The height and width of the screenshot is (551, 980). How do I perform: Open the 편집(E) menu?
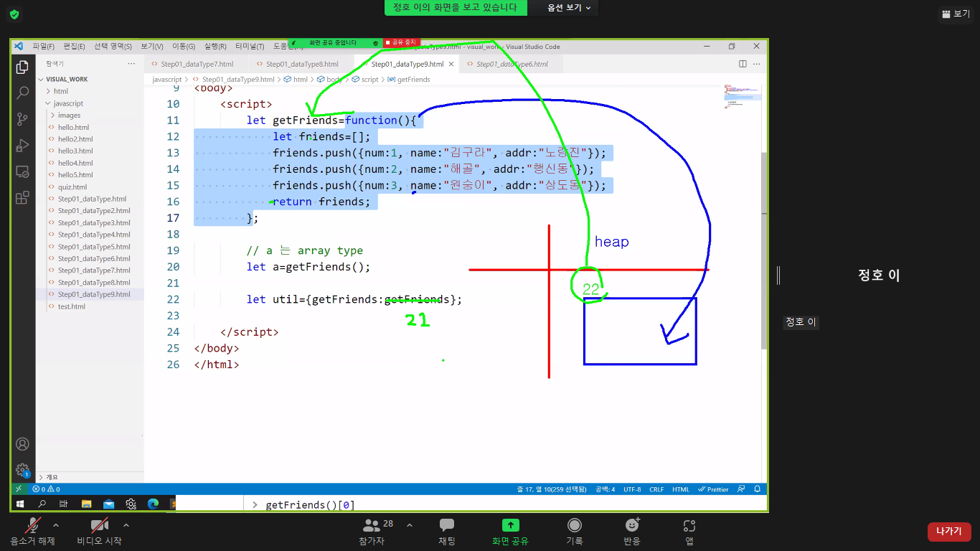(74, 47)
